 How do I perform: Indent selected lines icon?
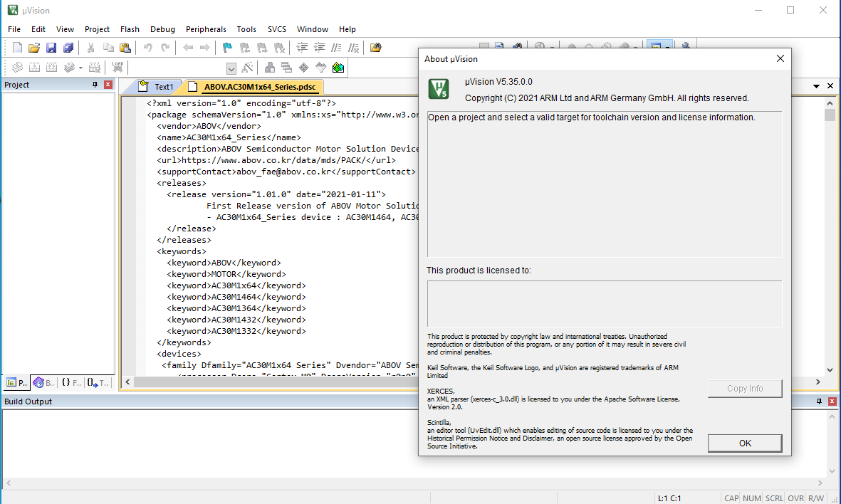(x=302, y=48)
